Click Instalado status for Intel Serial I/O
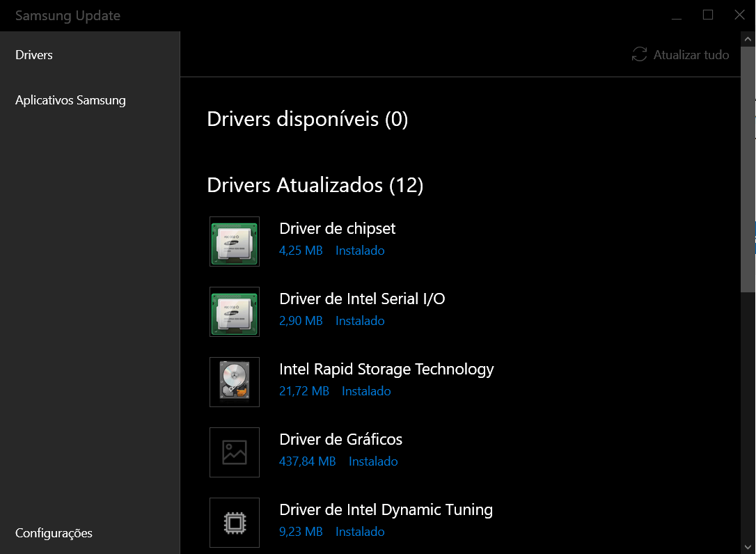Image resolution: width=756 pixels, height=554 pixels. pyautogui.click(x=360, y=321)
